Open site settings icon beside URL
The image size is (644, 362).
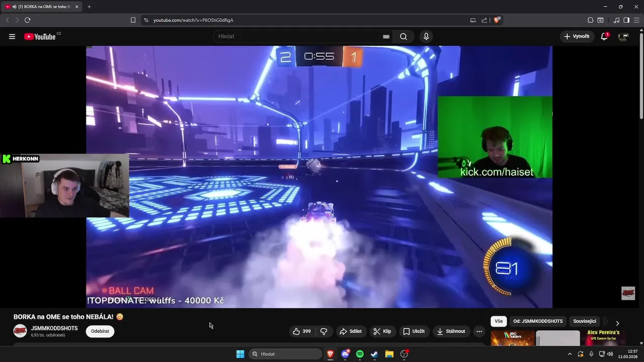(x=146, y=20)
